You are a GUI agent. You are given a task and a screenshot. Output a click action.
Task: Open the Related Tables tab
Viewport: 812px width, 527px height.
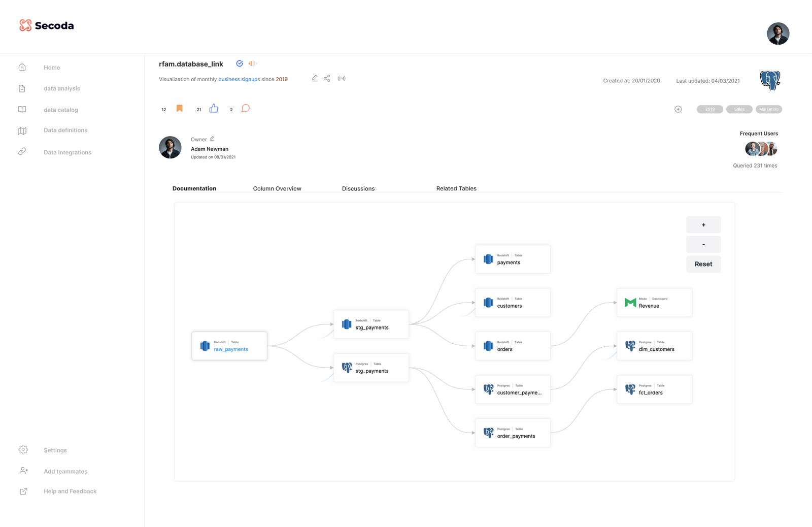(456, 188)
